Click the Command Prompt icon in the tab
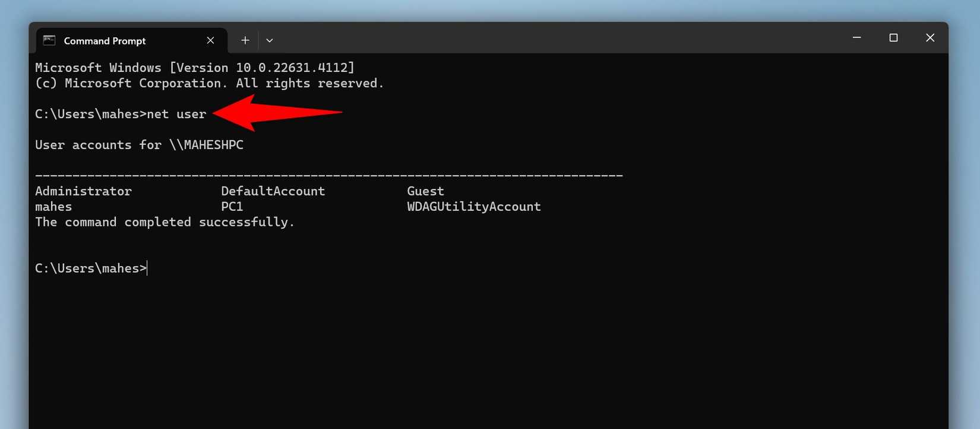The image size is (980, 429). [x=48, y=40]
